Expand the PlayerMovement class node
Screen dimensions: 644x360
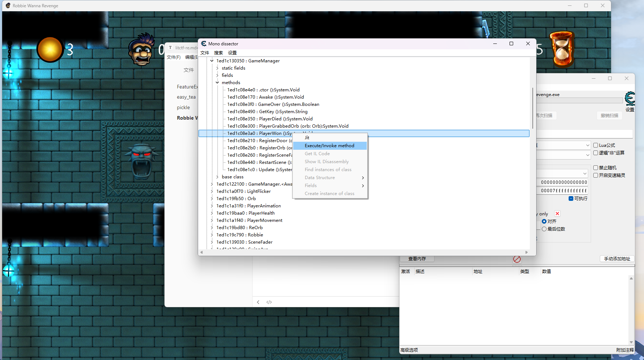tap(212, 220)
